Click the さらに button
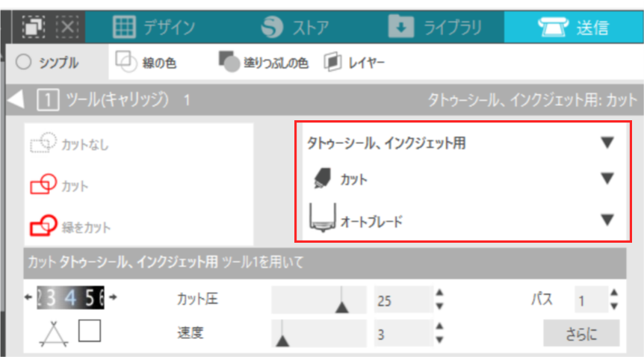The width and height of the screenshot is (644, 357). (581, 334)
